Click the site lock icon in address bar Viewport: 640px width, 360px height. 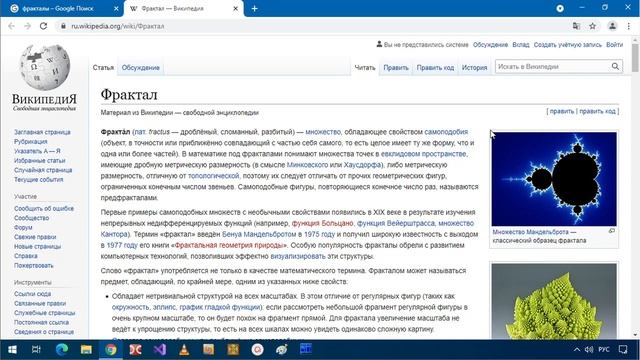63,26
